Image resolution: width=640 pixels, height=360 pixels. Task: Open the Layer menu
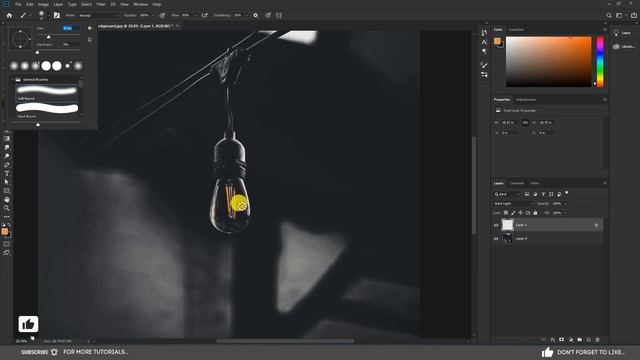pos(58,4)
